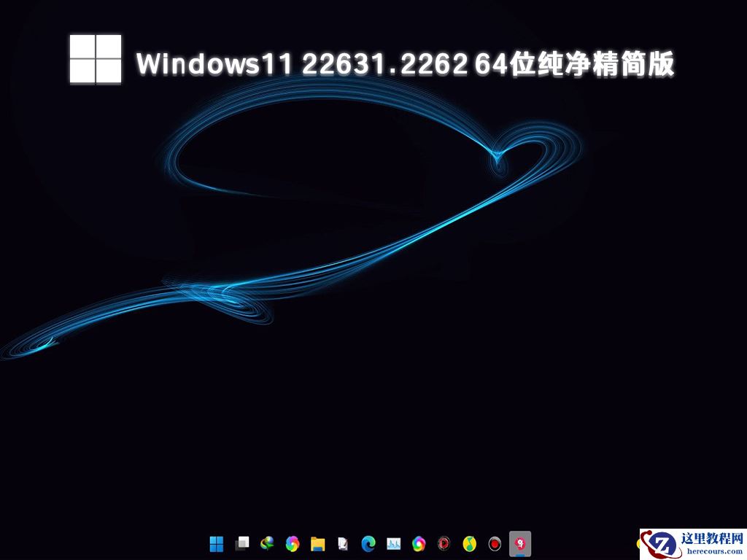Launch Internet Download Manager

click(x=266, y=542)
